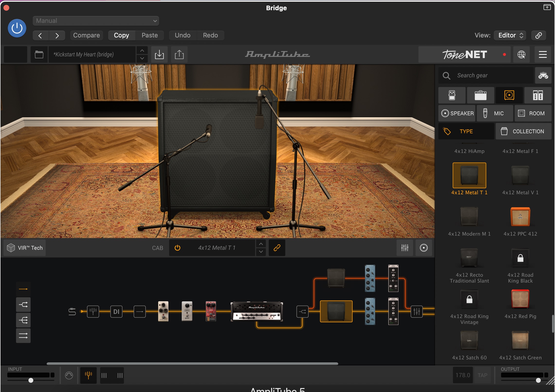Viewport: 555px width, 392px height.
Task: Go to previous preset with left arrow
Action: (x=41, y=36)
